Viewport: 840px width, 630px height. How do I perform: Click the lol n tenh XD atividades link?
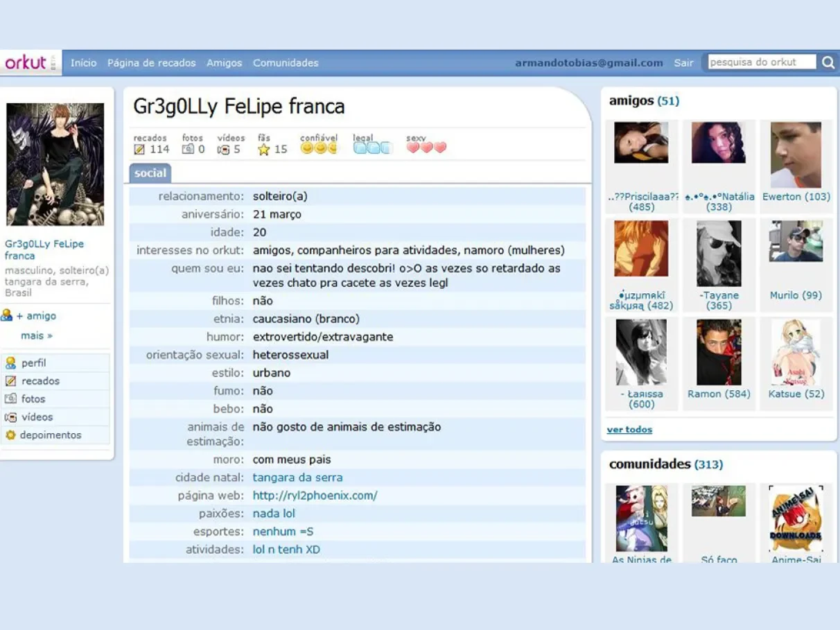(x=286, y=550)
